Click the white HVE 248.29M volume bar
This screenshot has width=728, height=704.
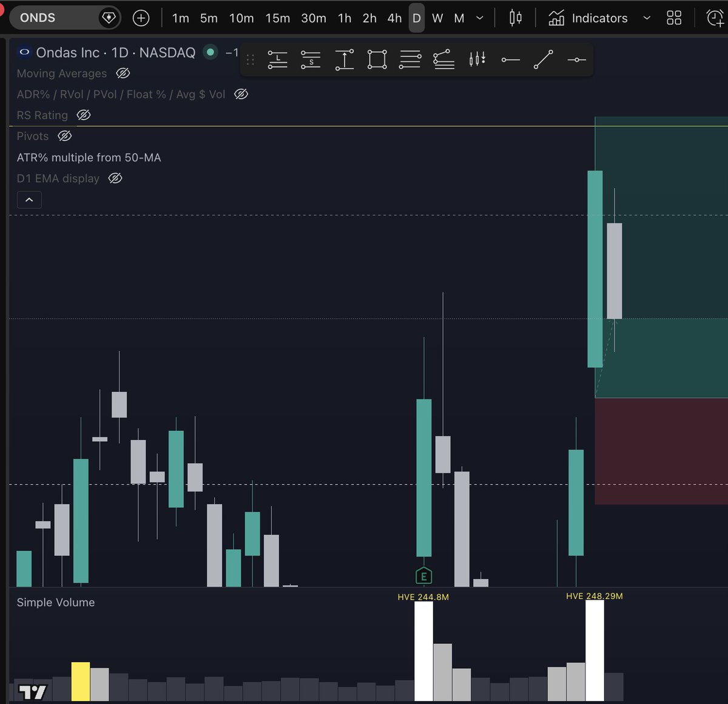click(595, 651)
